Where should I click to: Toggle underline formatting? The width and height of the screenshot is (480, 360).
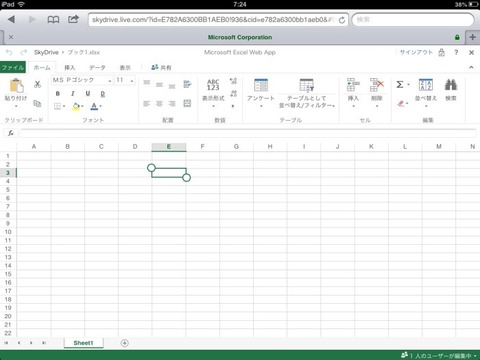(88, 94)
